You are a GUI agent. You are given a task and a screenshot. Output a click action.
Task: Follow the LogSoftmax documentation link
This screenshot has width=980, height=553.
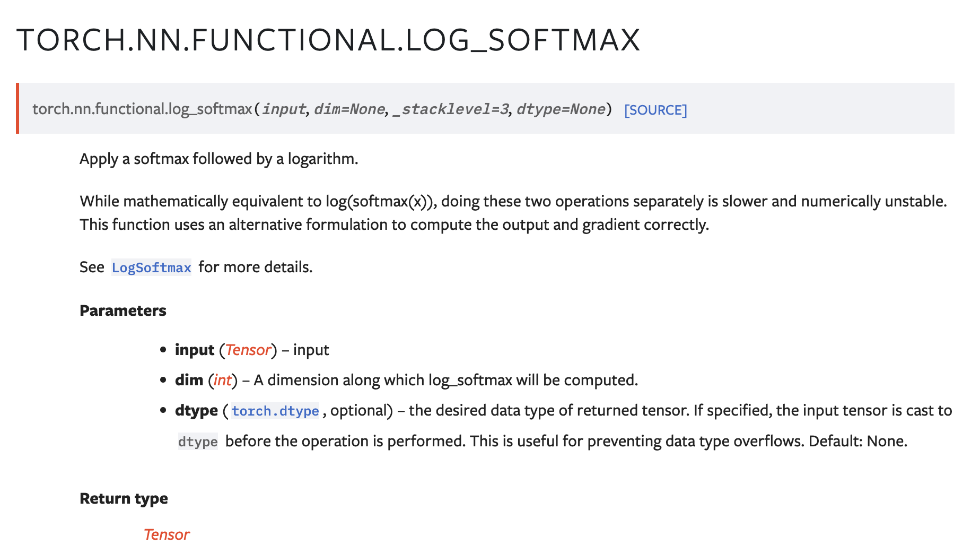pos(151,268)
